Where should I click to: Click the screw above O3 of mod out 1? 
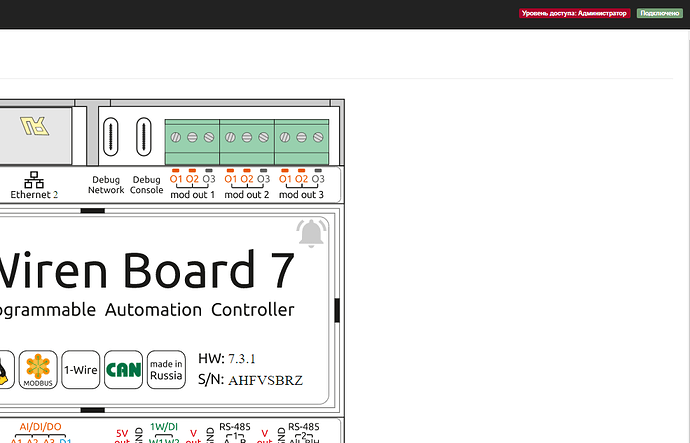[x=209, y=137]
